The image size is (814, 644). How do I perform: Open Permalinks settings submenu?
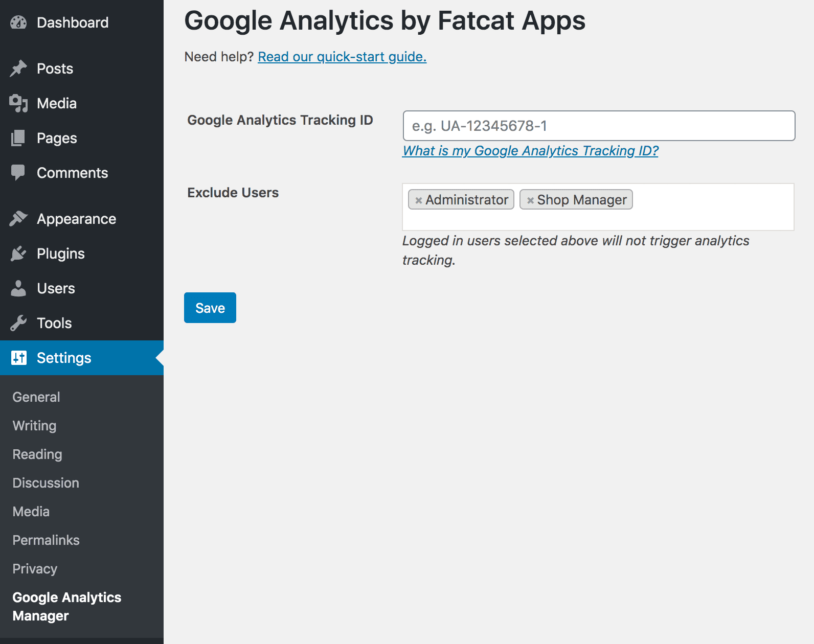[x=46, y=540]
